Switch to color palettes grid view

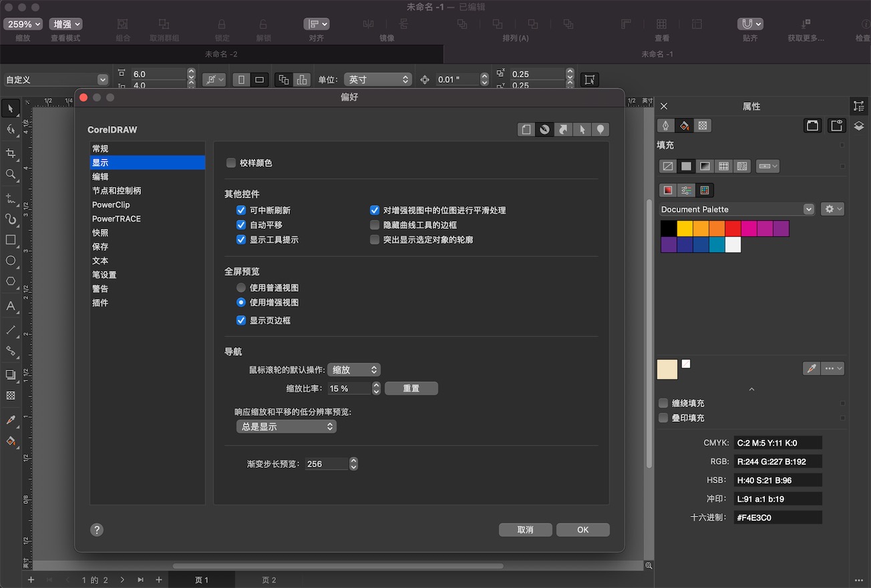coord(705,190)
